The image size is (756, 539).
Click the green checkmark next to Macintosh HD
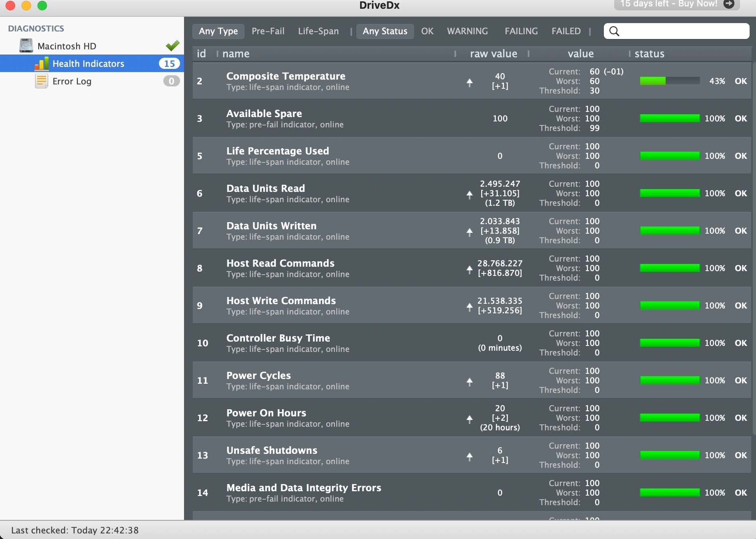click(172, 46)
